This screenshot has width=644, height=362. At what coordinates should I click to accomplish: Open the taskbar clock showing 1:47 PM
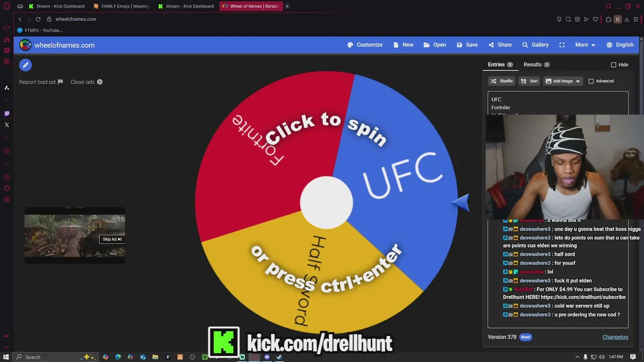click(x=616, y=357)
